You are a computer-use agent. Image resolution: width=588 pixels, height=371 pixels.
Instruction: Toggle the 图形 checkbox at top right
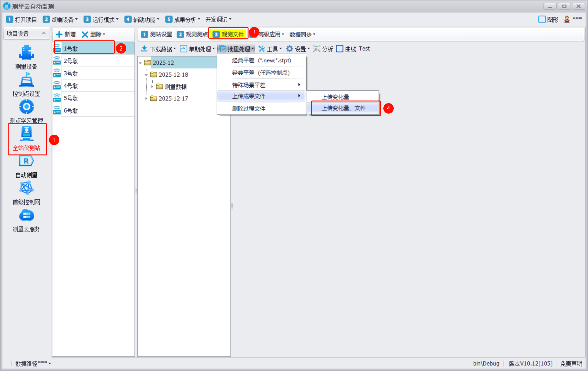(x=542, y=20)
